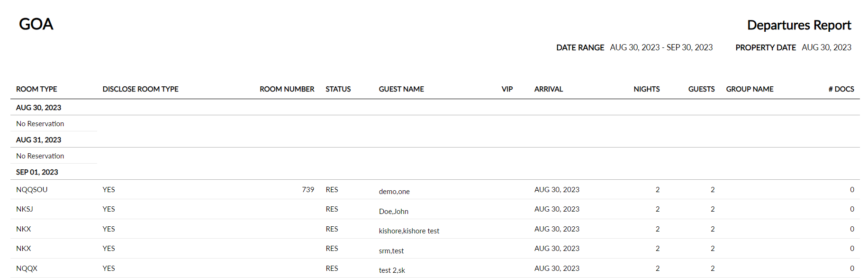Select guest name test 2,sk
This screenshot has width=868, height=278.
point(392,270)
